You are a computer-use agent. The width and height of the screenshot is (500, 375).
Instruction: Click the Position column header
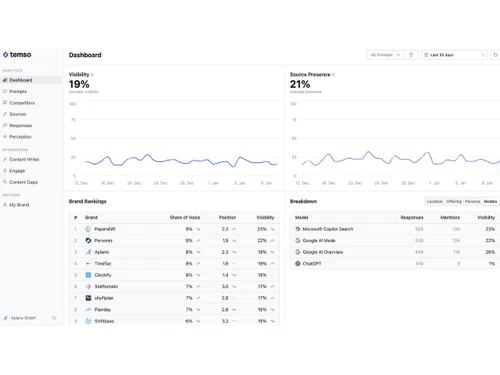pos(227,217)
